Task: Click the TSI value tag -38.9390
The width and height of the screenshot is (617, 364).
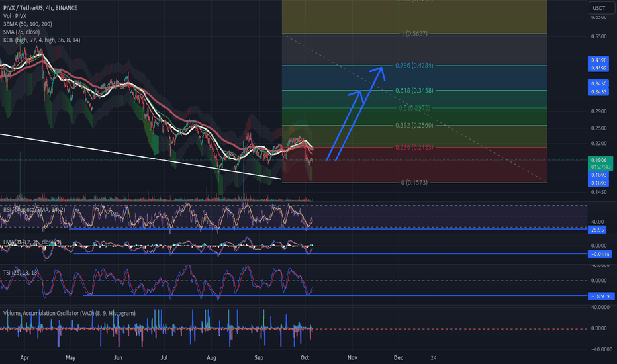Action: [x=601, y=296]
